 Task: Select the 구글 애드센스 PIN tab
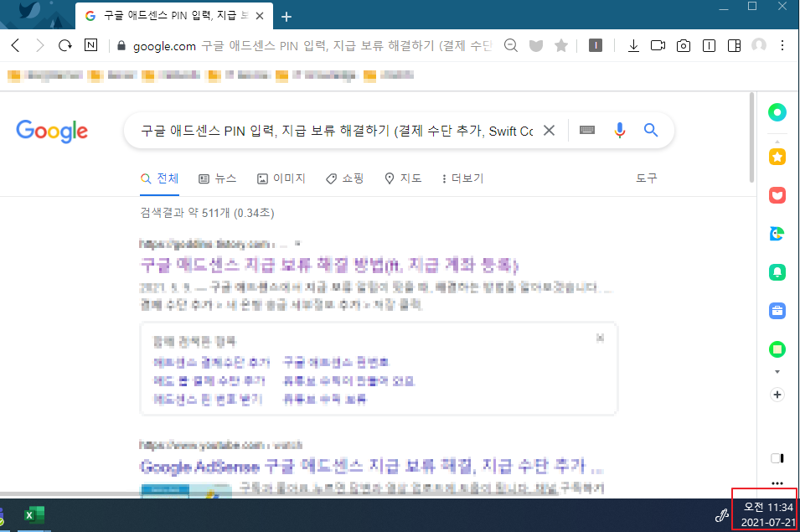[173, 16]
